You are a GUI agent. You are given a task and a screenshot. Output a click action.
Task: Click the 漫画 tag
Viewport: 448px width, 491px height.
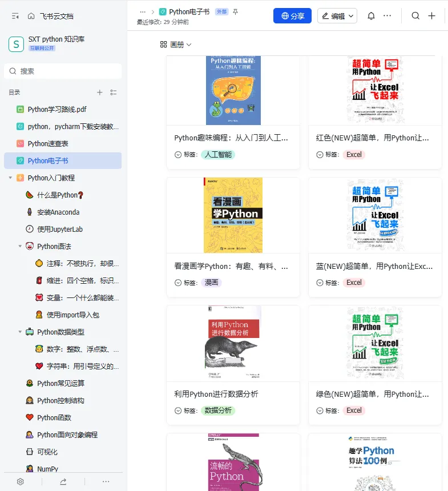211,283
